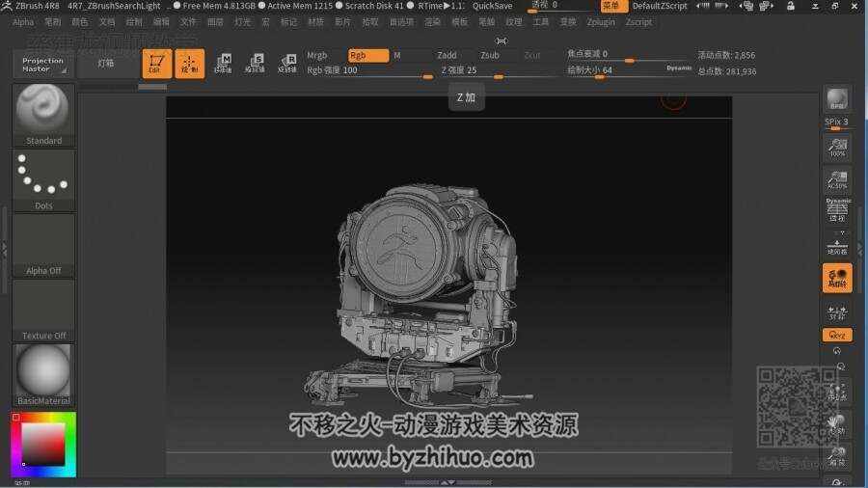Click the BPR render icon
Image resolution: width=868 pixels, height=488 pixels.
(x=837, y=99)
